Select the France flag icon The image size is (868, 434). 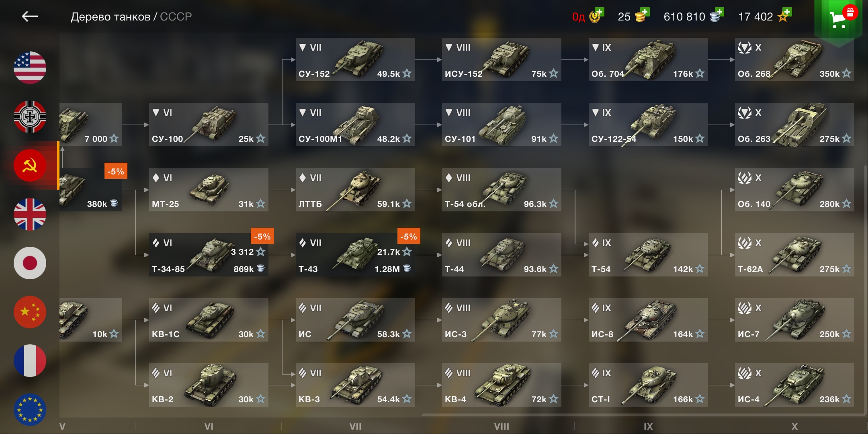pyautogui.click(x=30, y=361)
